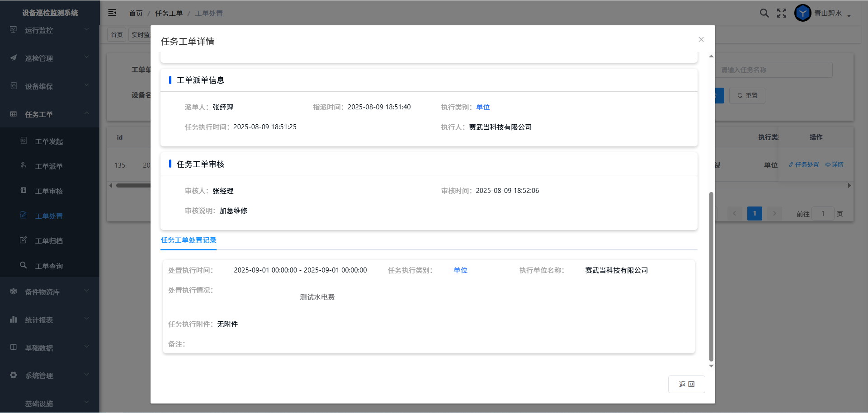The width and height of the screenshot is (868, 413).
Task: Select the 任务工单处置记录 tab
Action: [x=189, y=240]
